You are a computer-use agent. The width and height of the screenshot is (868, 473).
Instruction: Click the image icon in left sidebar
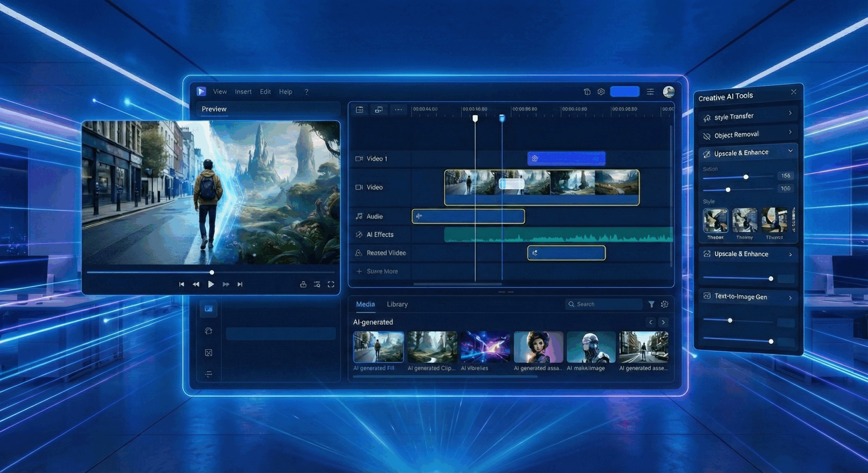coord(209,309)
